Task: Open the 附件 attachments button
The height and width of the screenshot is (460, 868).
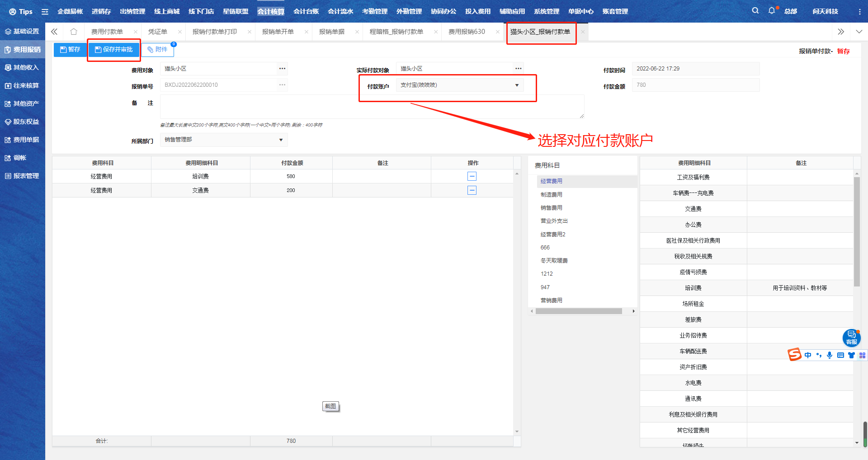Action: (158, 49)
